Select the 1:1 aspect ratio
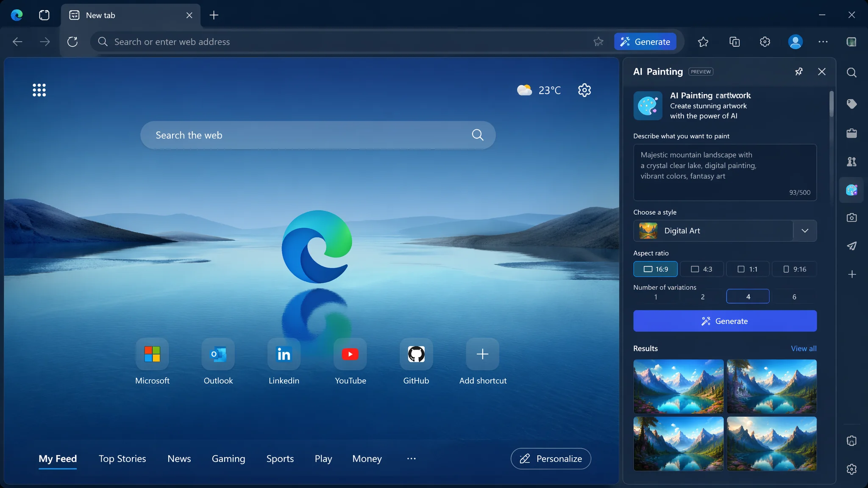The width and height of the screenshot is (868, 488). 748,269
